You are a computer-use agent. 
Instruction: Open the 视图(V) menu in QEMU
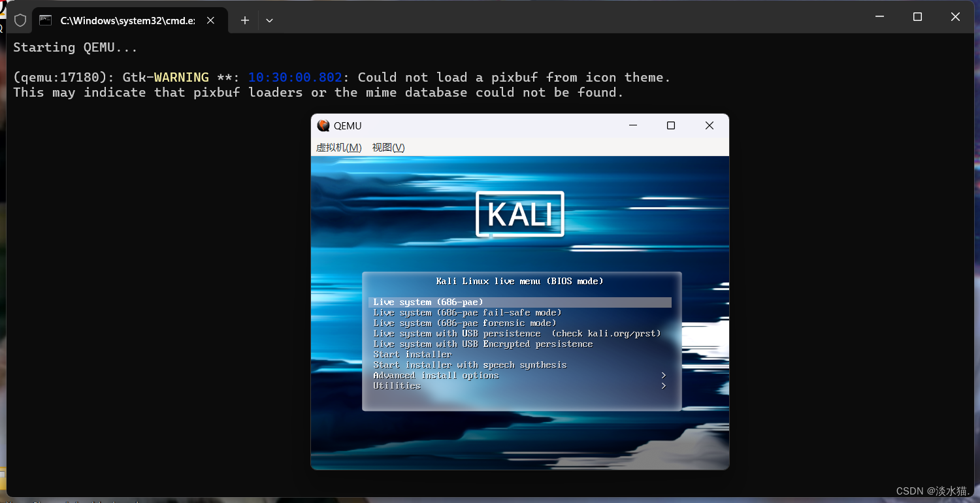click(388, 148)
